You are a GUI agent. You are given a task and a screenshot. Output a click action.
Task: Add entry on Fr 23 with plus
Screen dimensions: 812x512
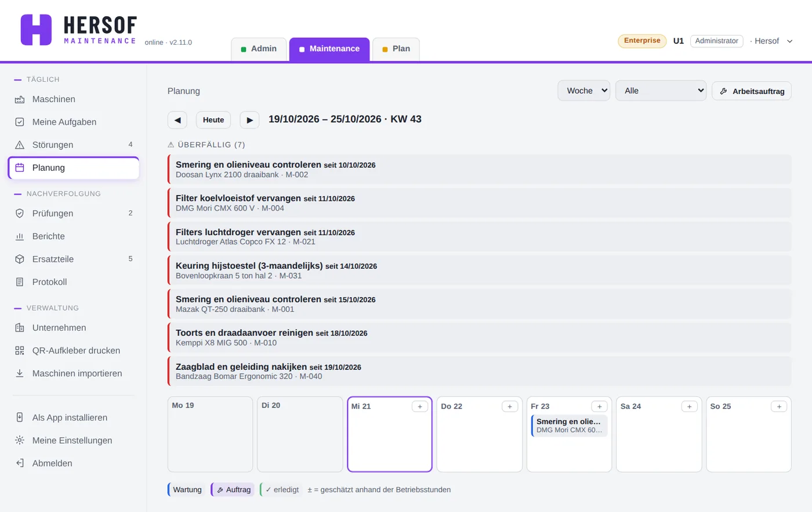pos(599,406)
